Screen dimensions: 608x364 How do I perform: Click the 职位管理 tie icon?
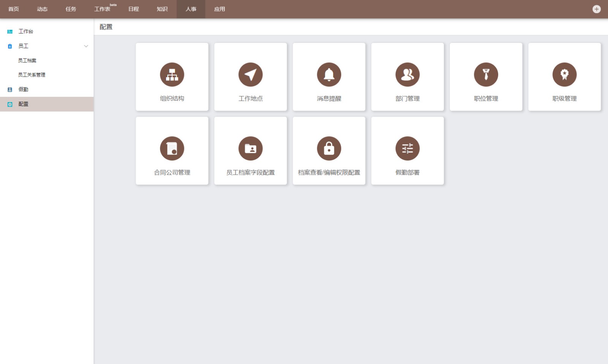(x=486, y=74)
